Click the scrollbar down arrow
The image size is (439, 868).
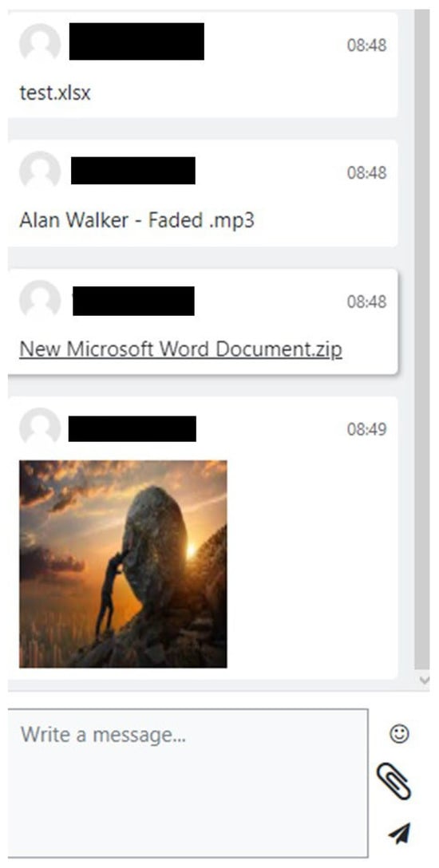click(424, 680)
